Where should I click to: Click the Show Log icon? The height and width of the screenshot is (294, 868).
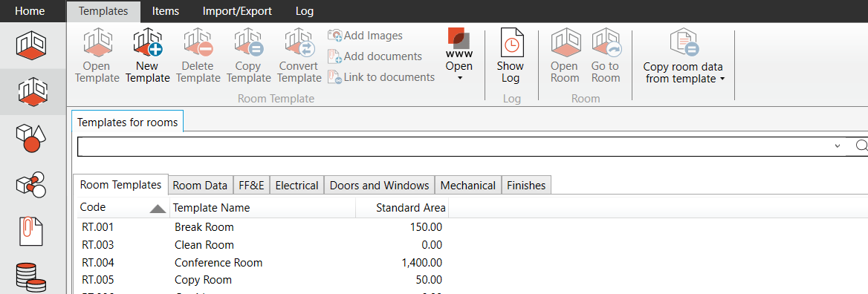tap(510, 43)
